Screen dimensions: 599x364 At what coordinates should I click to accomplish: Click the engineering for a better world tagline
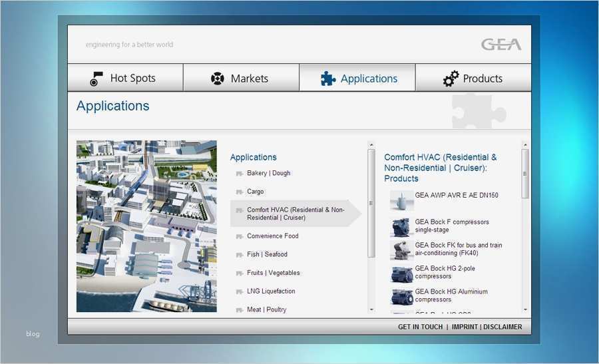(129, 45)
